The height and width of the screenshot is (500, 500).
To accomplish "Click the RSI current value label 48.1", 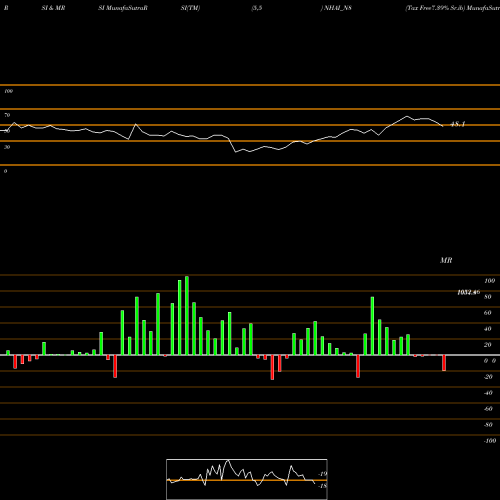I will (458, 124).
